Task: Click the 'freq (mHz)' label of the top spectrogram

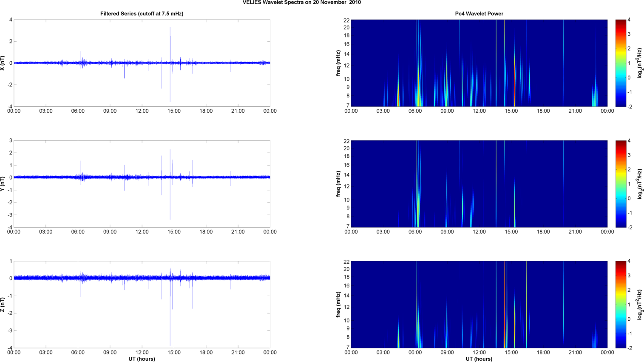Action: point(338,63)
